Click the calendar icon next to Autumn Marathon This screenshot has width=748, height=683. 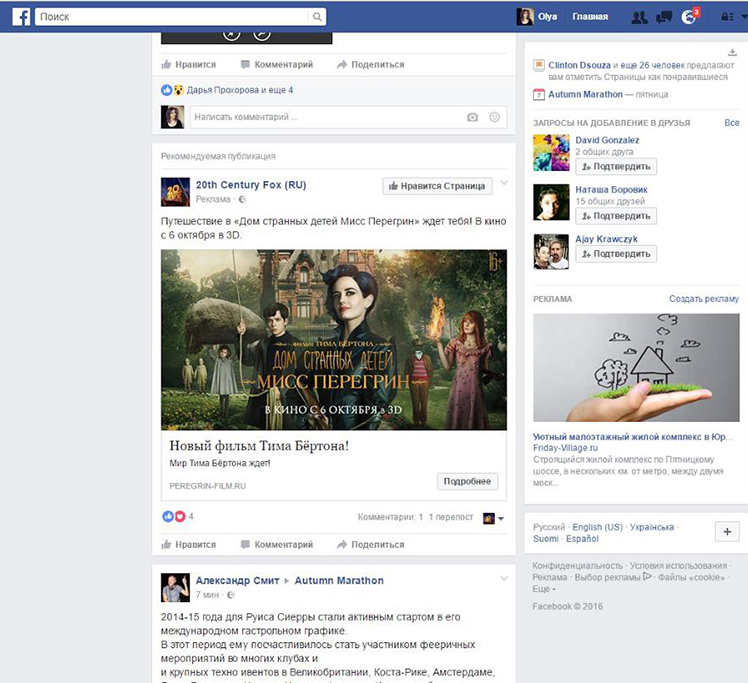539,94
